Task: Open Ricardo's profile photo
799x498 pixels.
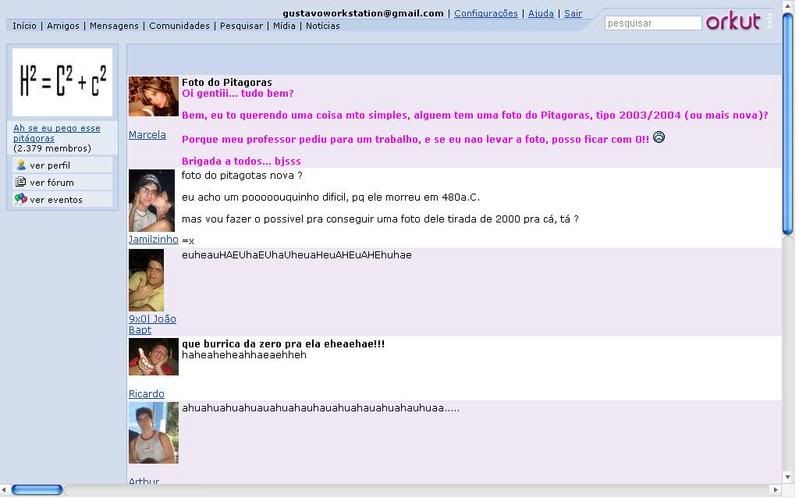Action: tap(153, 357)
